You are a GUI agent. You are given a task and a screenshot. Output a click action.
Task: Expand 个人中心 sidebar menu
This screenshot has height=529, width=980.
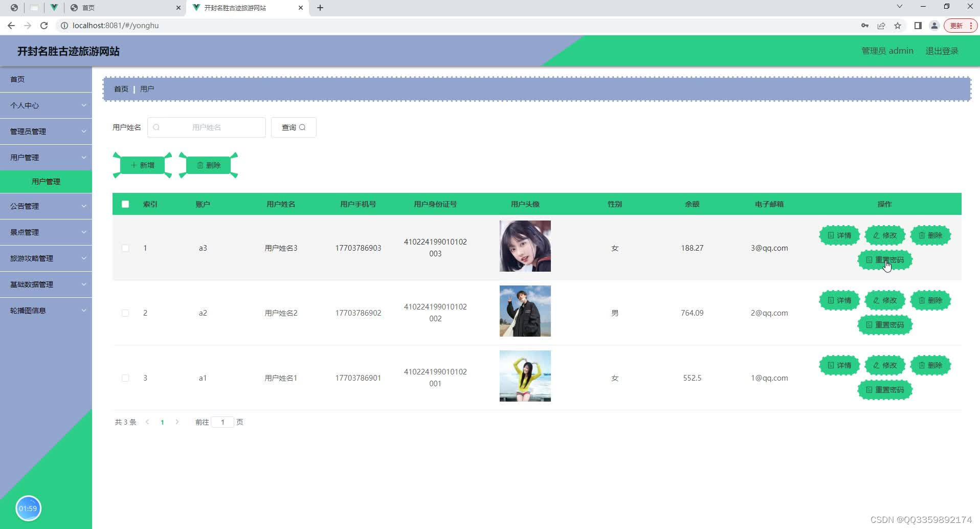click(46, 105)
